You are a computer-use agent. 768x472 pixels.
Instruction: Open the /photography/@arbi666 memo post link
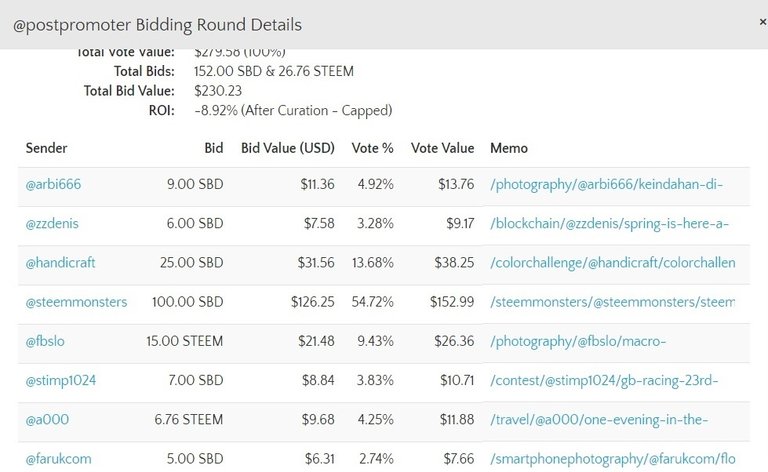pyautogui.click(x=606, y=185)
